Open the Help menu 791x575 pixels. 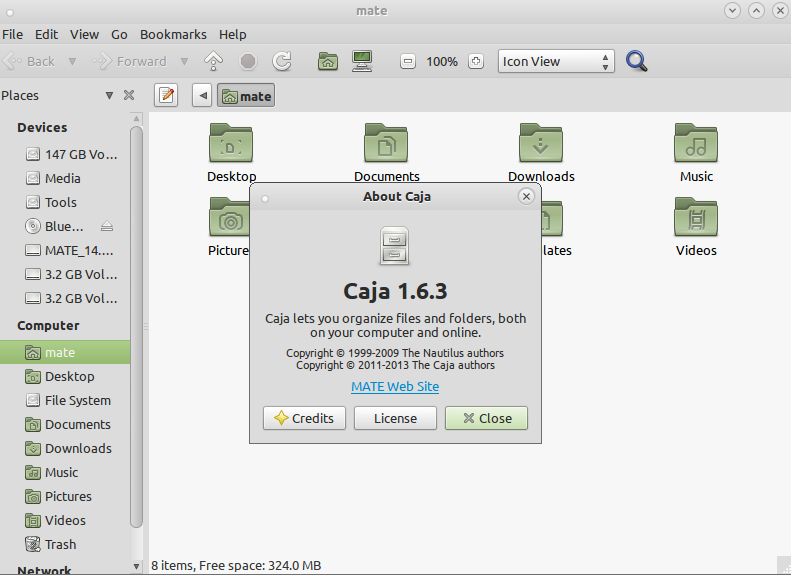(x=233, y=34)
